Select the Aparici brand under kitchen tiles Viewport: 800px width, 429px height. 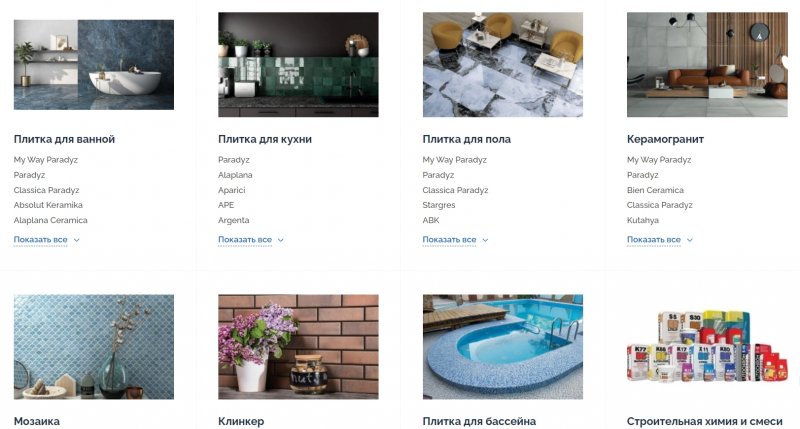(x=232, y=190)
